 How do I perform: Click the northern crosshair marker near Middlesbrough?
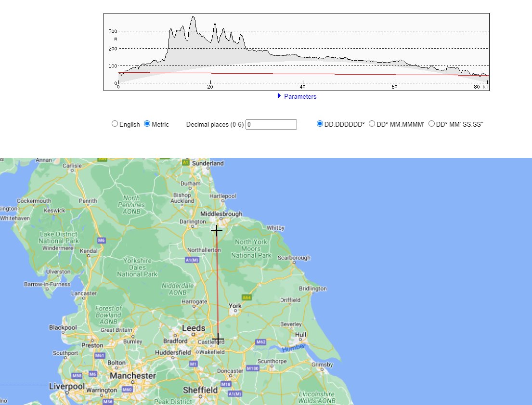[217, 231]
